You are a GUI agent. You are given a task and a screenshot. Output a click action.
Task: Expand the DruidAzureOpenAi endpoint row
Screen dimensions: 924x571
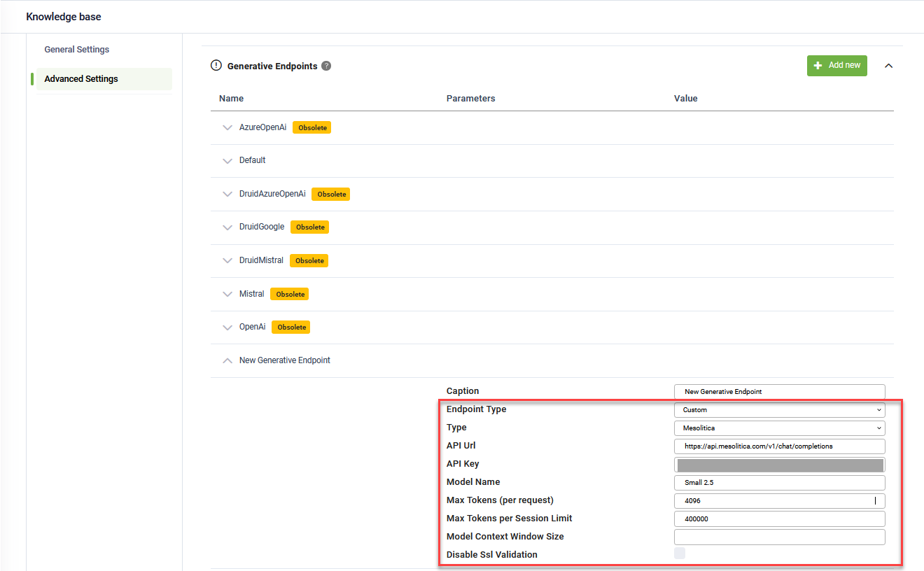[x=227, y=195]
